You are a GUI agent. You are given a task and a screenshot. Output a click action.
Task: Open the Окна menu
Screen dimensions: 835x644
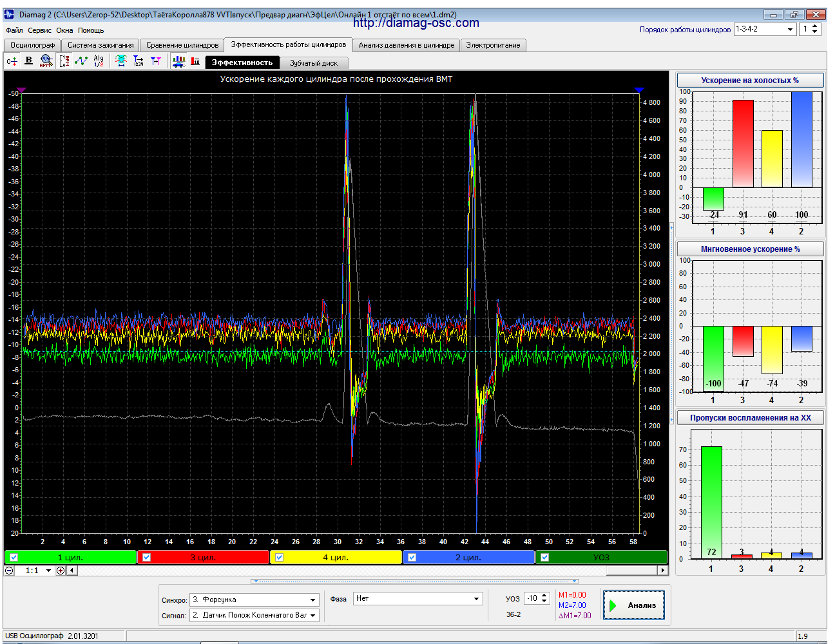(x=64, y=30)
